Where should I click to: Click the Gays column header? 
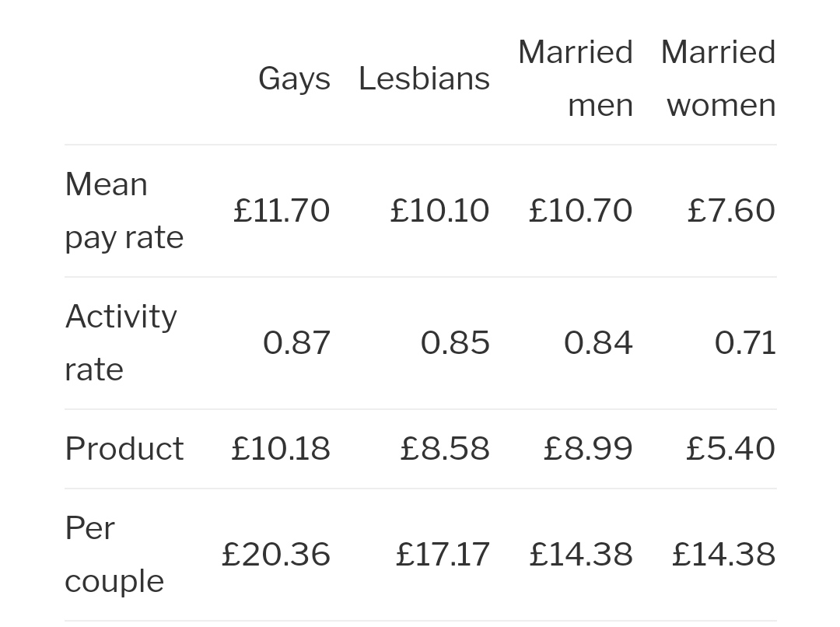[294, 79]
